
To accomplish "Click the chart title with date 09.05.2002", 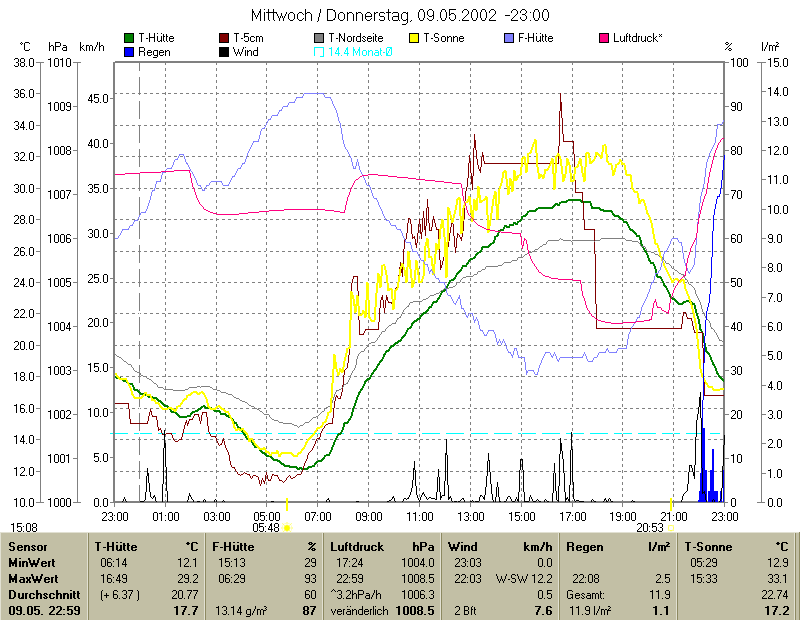I will [x=399, y=15].
